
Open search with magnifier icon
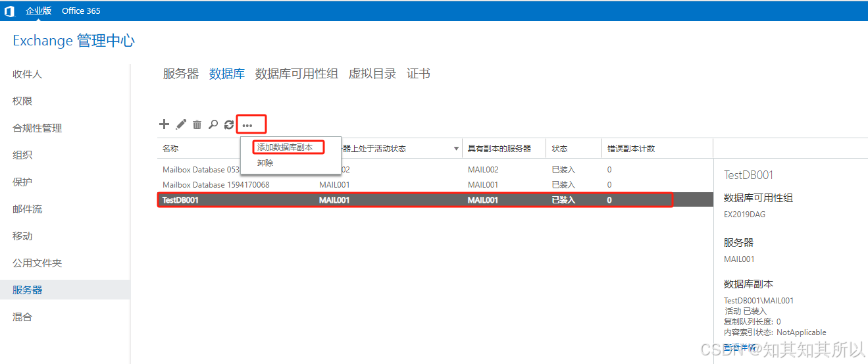click(213, 124)
